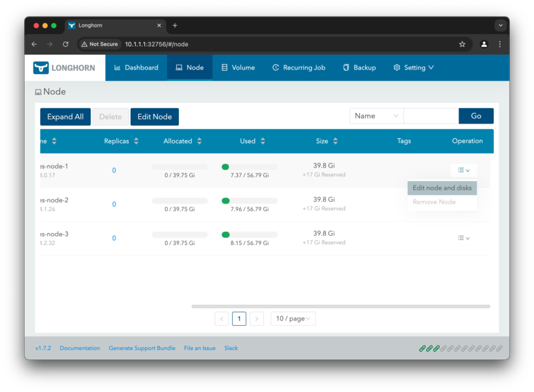
Task: Sort by Allocated column sort icon
Action: point(200,141)
